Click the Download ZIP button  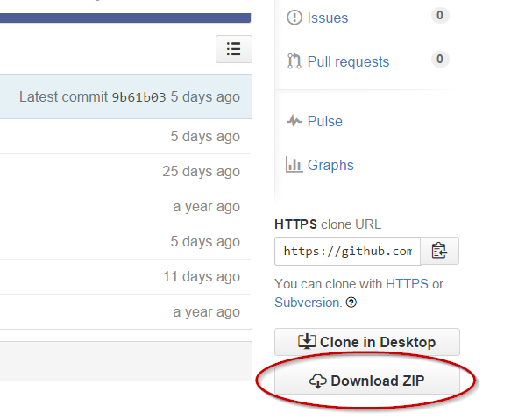367,381
